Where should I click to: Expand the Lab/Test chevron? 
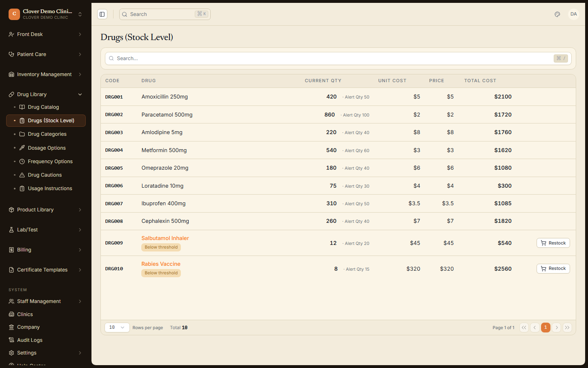coord(80,230)
